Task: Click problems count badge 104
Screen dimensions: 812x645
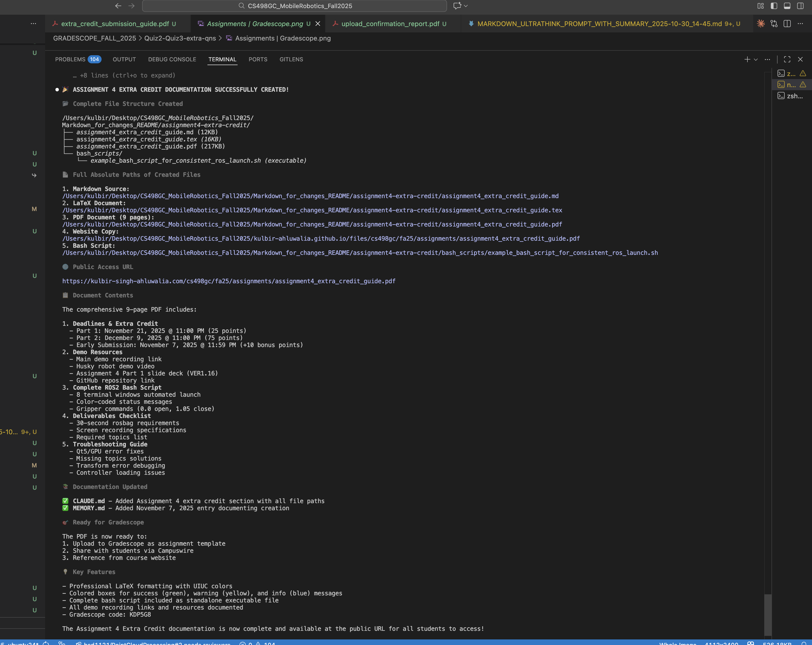Action: click(94, 60)
